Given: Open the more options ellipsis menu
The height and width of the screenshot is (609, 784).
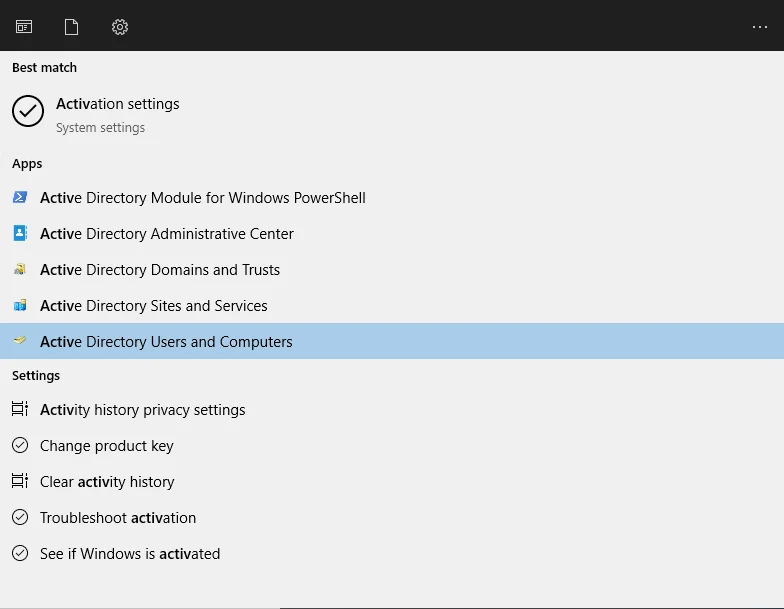Looking at the screenshot, I should tap(760, 27).
